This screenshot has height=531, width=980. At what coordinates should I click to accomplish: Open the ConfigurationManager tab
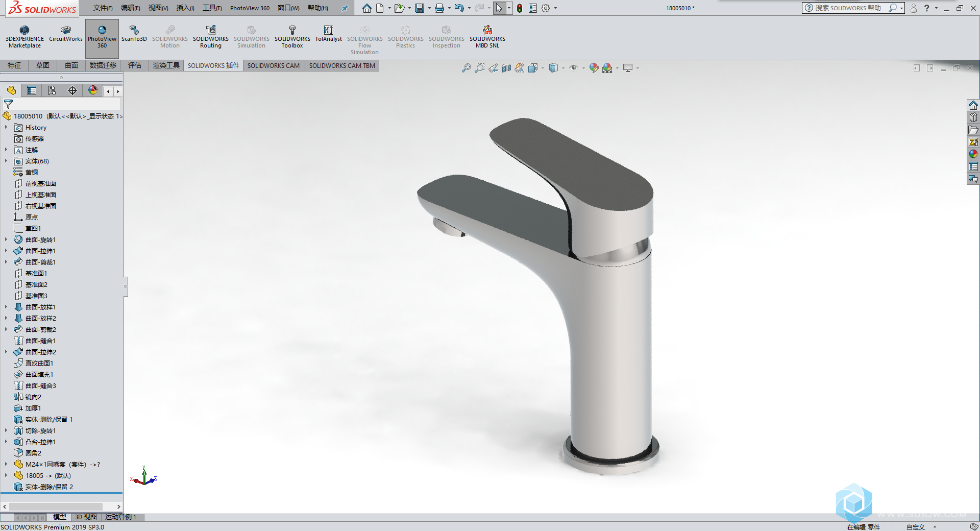coord(52,90)
